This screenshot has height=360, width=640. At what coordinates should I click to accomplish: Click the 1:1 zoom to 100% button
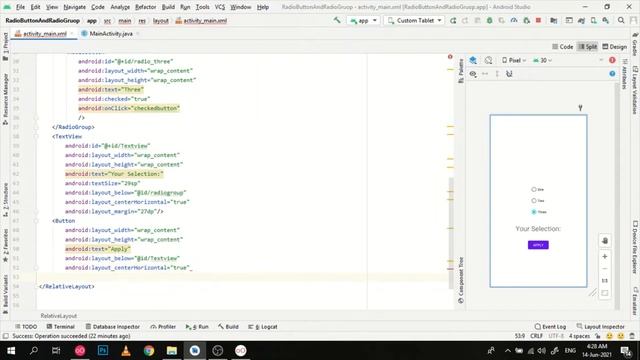click(x=605, y=281)
